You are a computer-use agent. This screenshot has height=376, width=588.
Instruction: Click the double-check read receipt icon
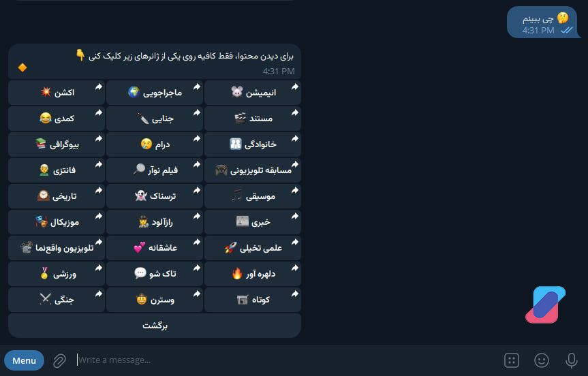(567, 31)
